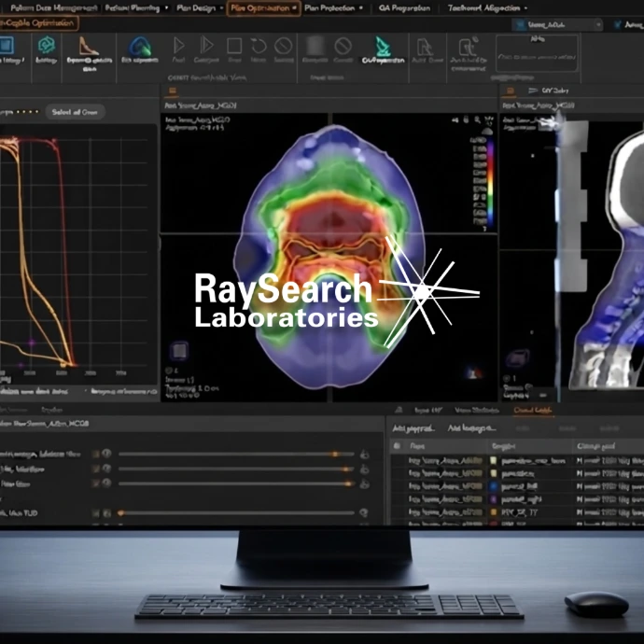Viewport: 644px width, 644px height.
Task: Click the second circle-slash cancel icon
Action: [x=343, y=46]
